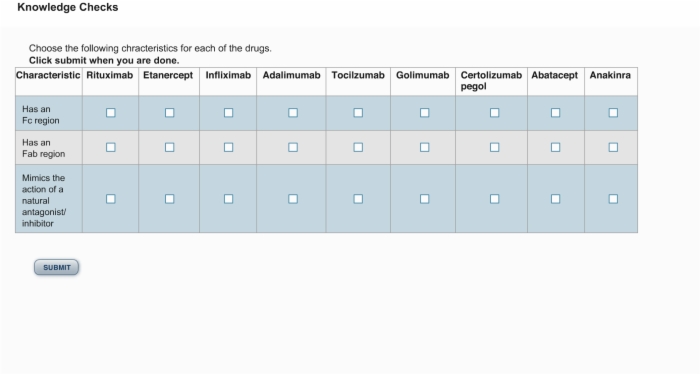This screenshot has height=374, width=700.
Task: Select Fc region for Adalimumab
Action: (x=293, y=113)
